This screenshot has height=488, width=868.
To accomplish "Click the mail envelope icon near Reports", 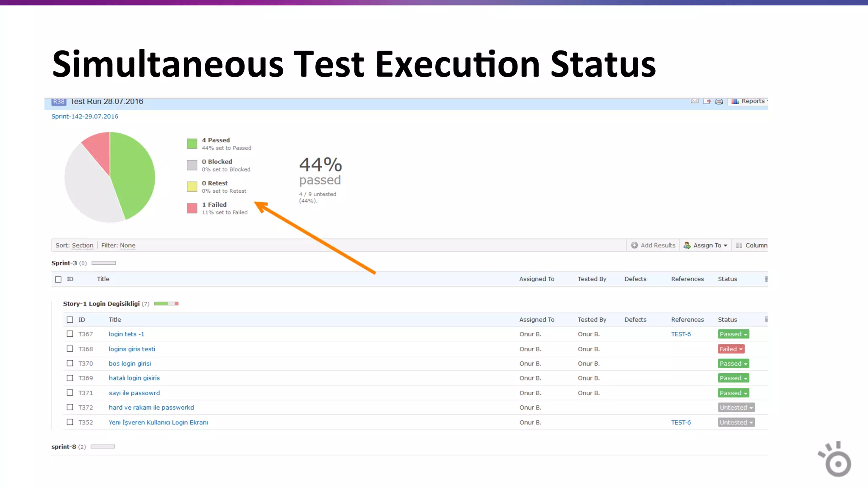I will (694, 101).
